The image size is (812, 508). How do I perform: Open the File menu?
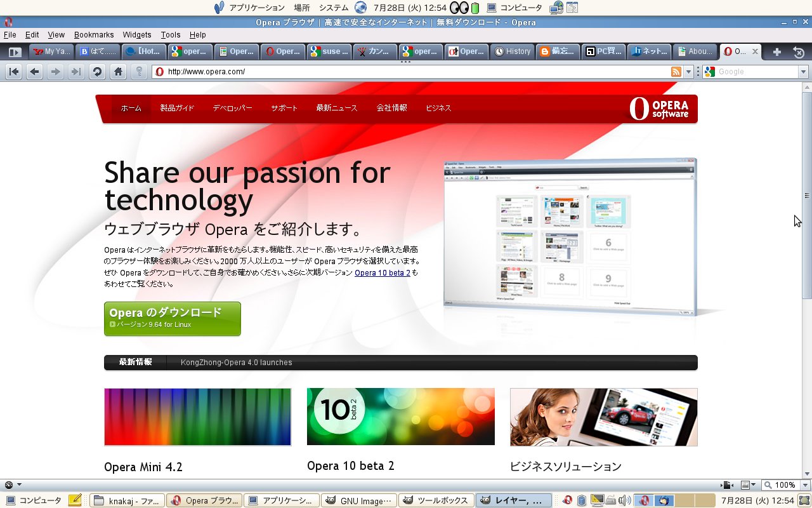[x=10, y=35]
